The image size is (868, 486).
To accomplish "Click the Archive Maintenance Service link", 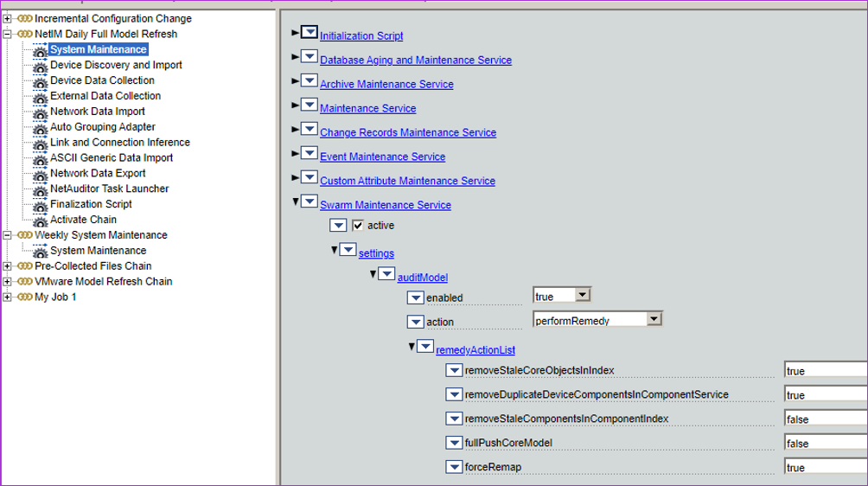I will [x=386, y=85].
